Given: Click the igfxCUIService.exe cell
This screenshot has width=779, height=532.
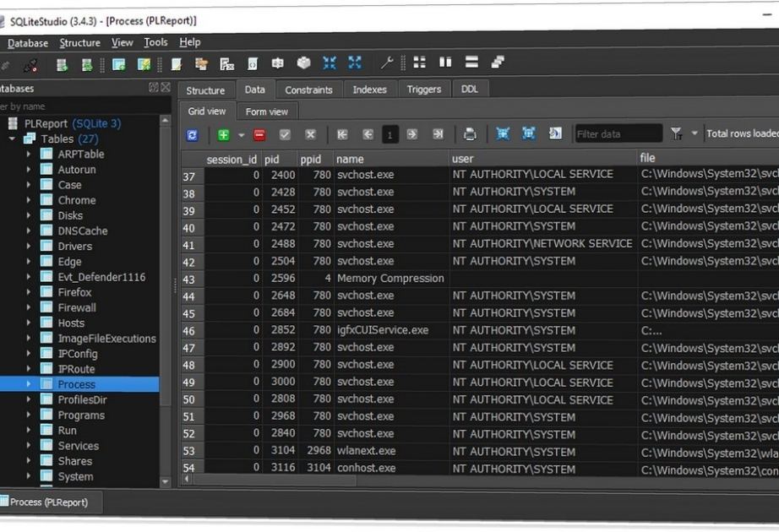Looking at the screenshot, I should pyautogui.click(x=391, y=330).
